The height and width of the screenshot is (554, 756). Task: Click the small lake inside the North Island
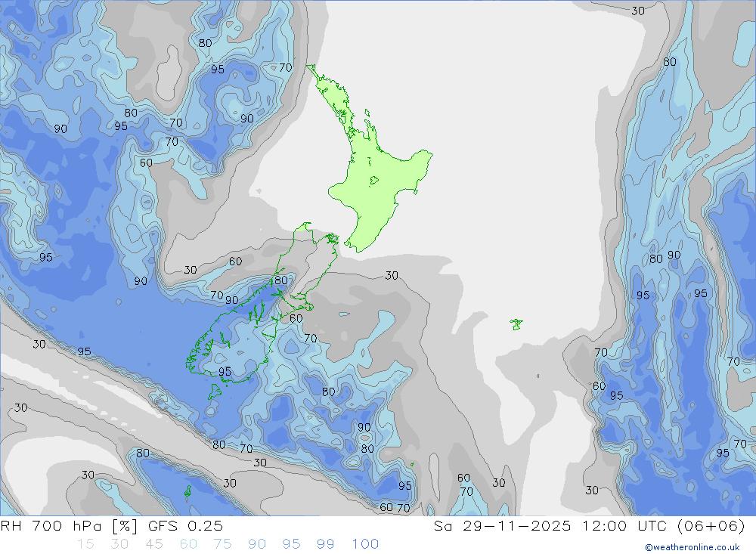pos(373,181)
